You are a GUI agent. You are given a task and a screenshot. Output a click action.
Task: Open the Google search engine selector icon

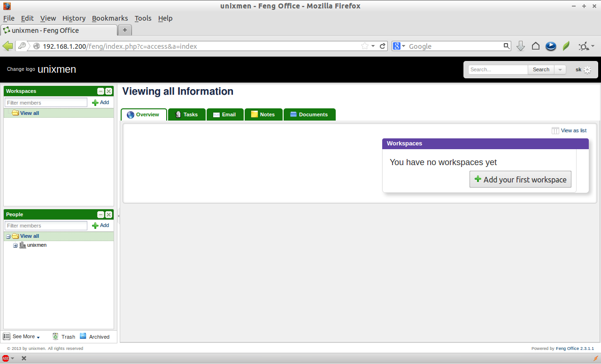point(399,46)
